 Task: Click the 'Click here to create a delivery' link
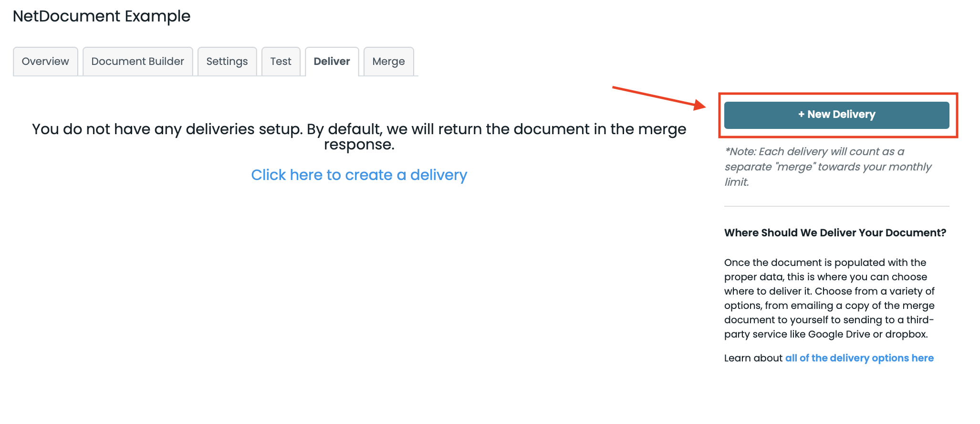(x=359, y=175)
